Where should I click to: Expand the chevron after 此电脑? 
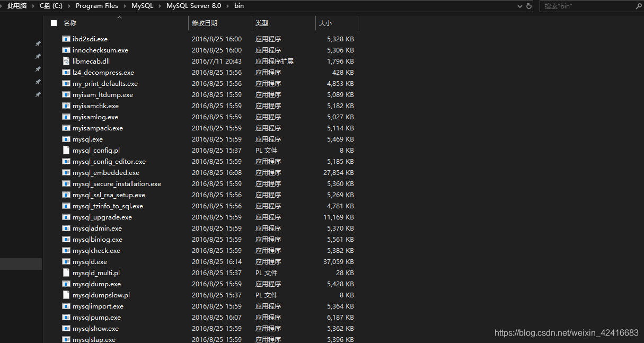34,6
